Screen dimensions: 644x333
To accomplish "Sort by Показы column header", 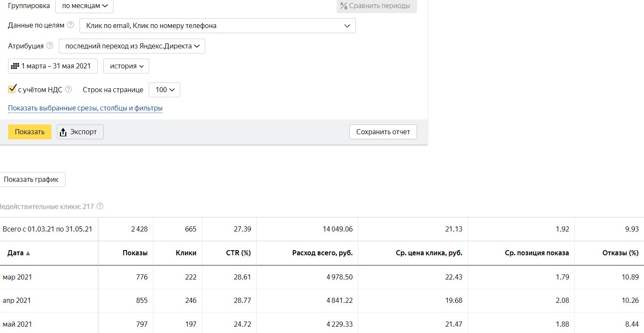I will [x=135, y=253].
